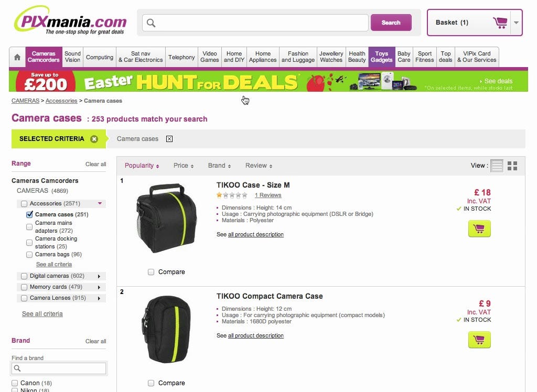
Task: Open the 1 Reviews link
Action: [x=268, y=195]
